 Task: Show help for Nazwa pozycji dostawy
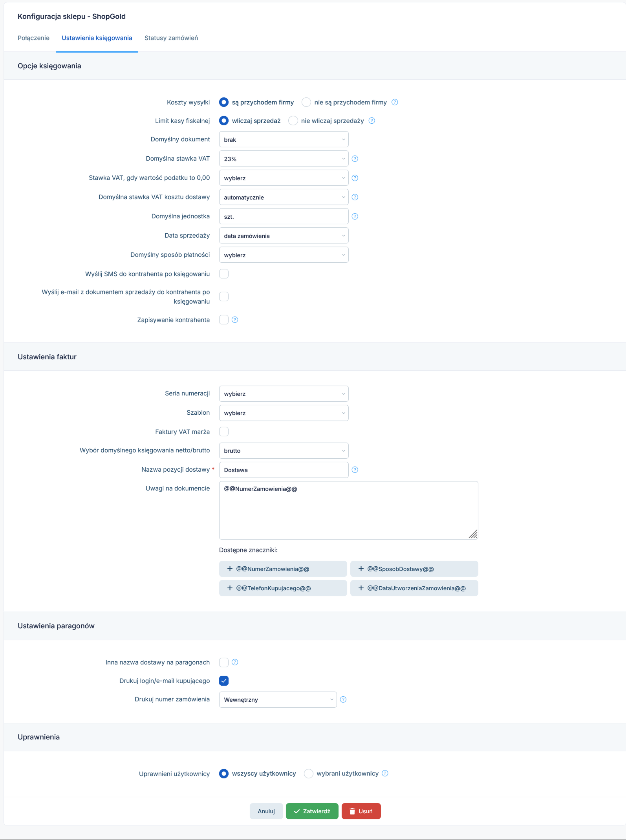click(x=355, y=470)
